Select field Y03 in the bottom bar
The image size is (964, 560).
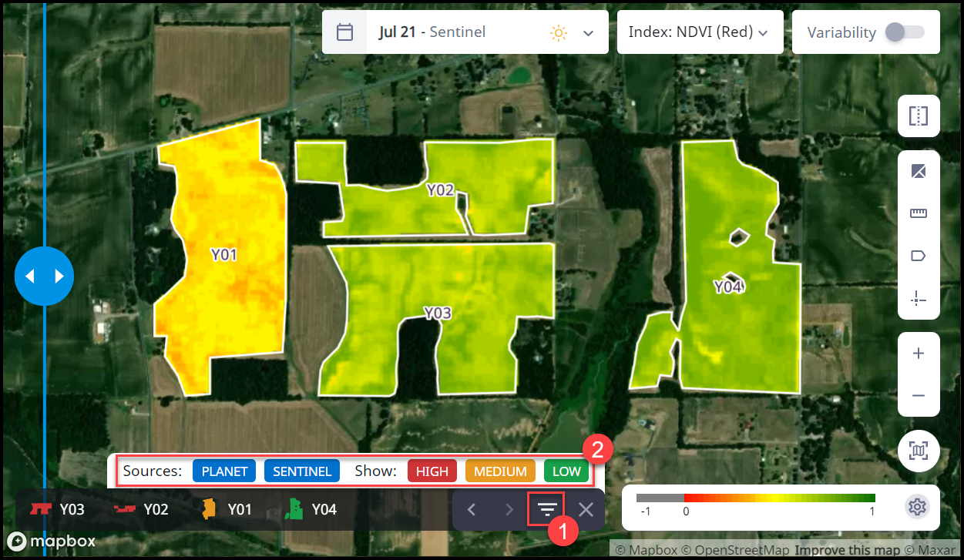57,509
